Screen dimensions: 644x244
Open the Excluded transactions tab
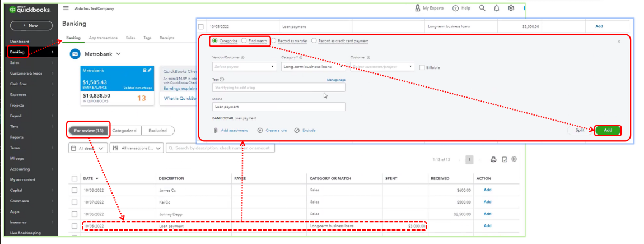click(158, 131)
